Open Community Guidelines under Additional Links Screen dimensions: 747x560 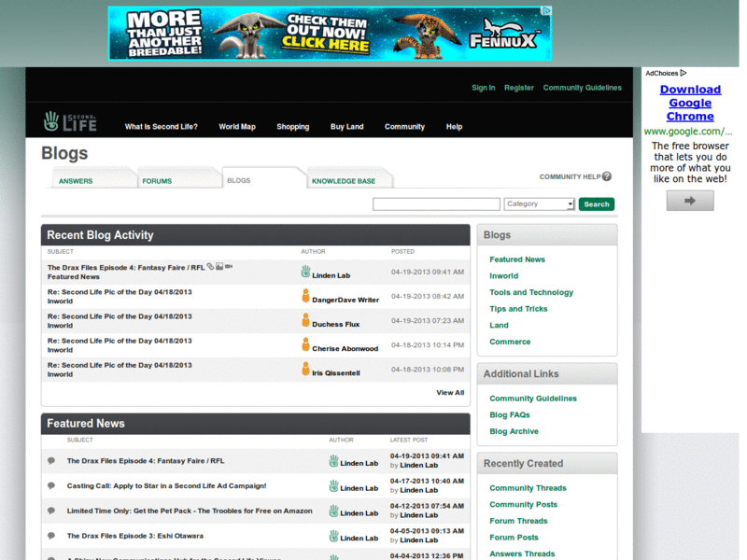coord(533,399)
